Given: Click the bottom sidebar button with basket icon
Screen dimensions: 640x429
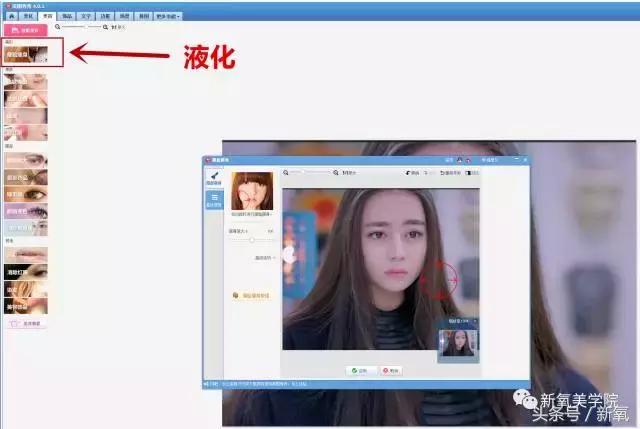Looking at the screenshot, I should tap(25, 324).
